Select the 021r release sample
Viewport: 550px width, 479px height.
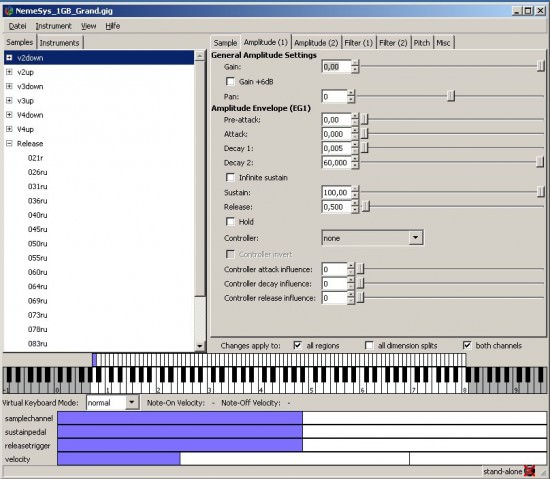(35, 158)
